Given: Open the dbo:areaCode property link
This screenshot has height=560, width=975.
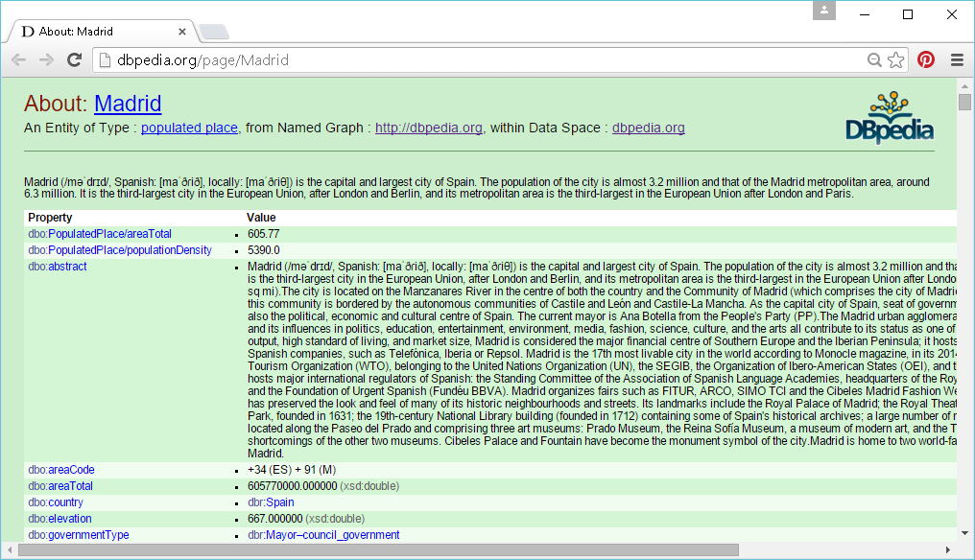Looking at the screenshot, I should [61, 469].
